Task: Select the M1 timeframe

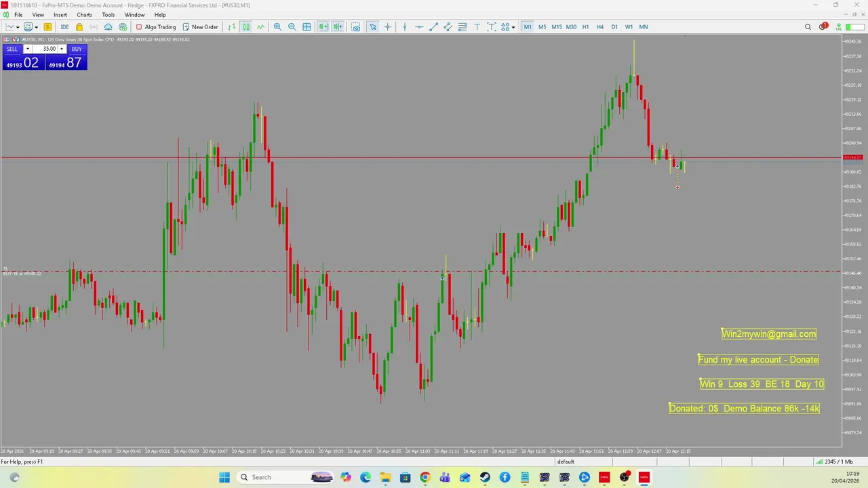Action: (x=528, y=27)
